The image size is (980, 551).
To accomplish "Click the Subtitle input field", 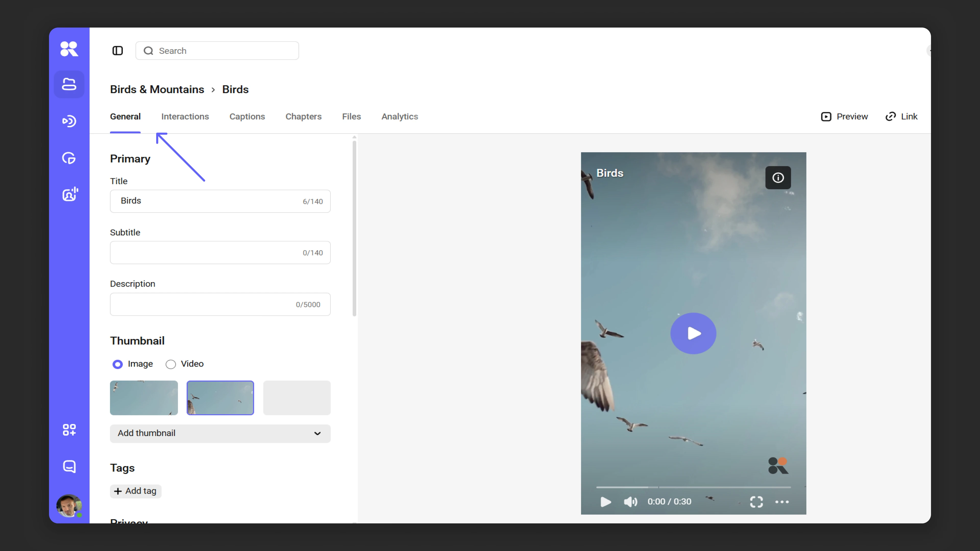I will click(x=220, y=253).
